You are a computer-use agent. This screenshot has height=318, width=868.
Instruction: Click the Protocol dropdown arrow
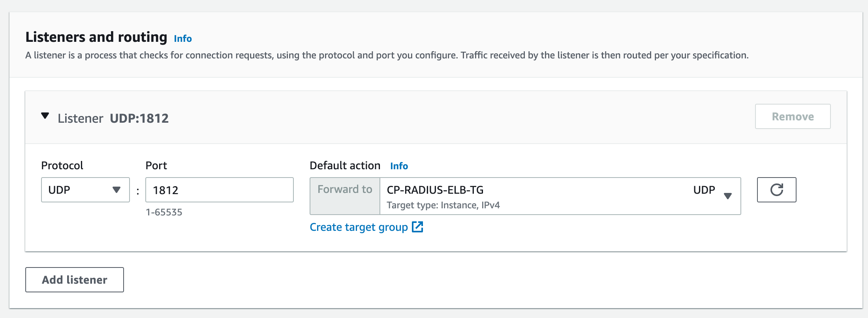pyautogui.click(x=116, y=190)
